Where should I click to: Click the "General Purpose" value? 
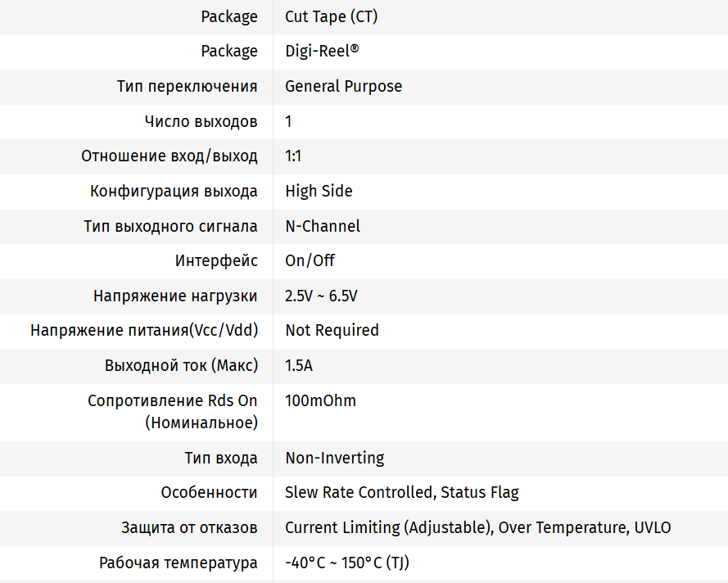click(x=343, y=87)
